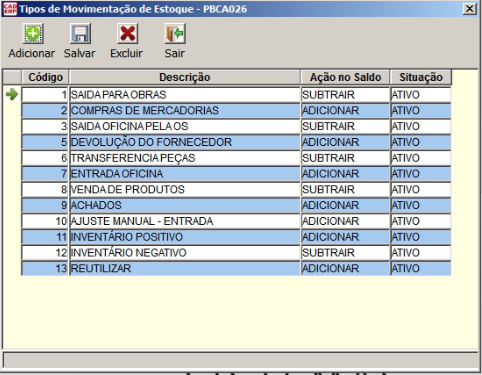Select the DEVOLUÇÃO DO FORNECEDOR cell
Screen dimensions: 482x375
(x=185, y=142)
